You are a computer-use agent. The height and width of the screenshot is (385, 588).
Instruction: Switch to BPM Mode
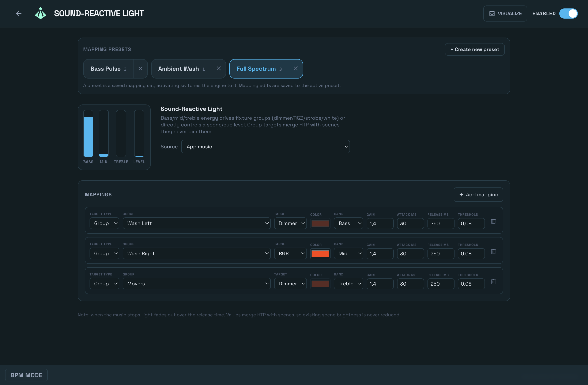(x=26, y=375)
